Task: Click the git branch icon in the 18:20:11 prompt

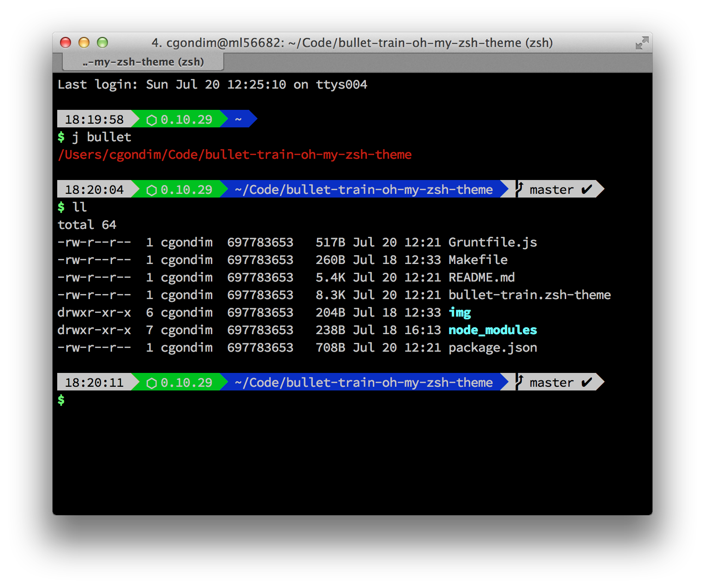Action: [520, 382]
